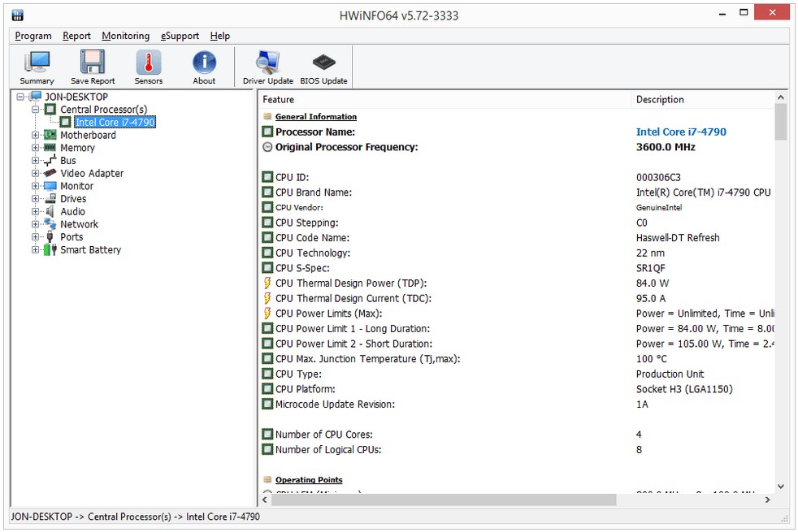The image size is (798, 532).
Task: Expand the Monitor tree node
Action: click(x=35, y=186)
